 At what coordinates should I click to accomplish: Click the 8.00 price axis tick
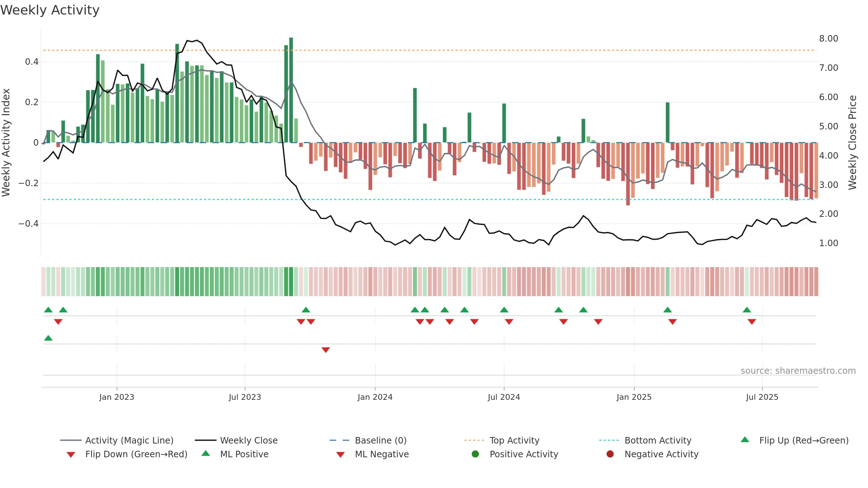point(829,38)
